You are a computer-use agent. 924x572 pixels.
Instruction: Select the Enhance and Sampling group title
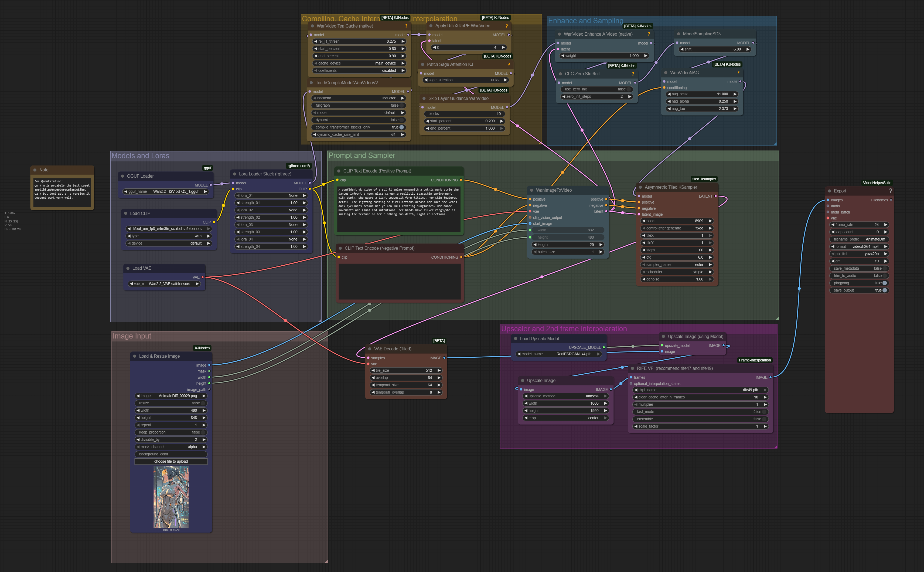(586, 21)
